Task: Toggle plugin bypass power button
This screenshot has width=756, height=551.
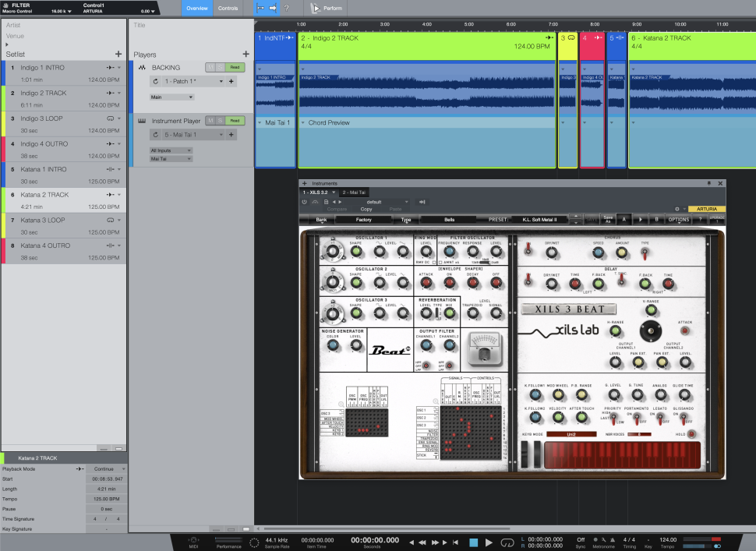Action: click(304, 202)
